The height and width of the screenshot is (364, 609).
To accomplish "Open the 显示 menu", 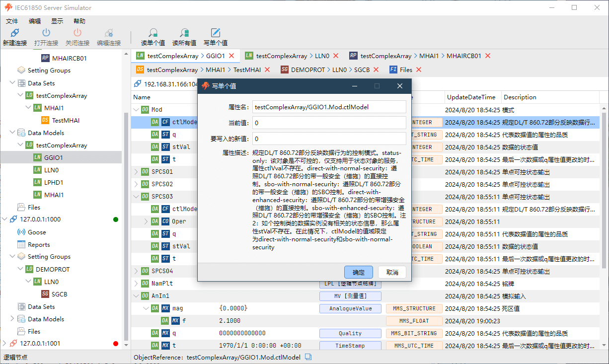I will 57,21.
